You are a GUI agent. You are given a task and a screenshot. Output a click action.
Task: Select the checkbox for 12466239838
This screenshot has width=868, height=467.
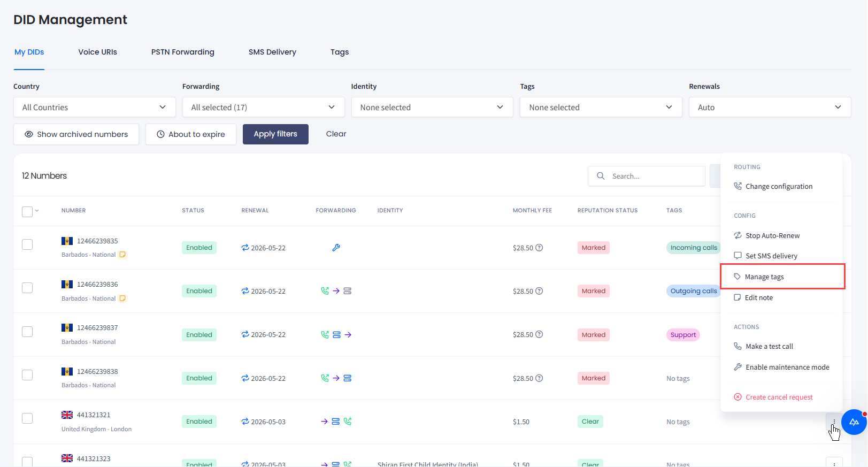point(27,375)
